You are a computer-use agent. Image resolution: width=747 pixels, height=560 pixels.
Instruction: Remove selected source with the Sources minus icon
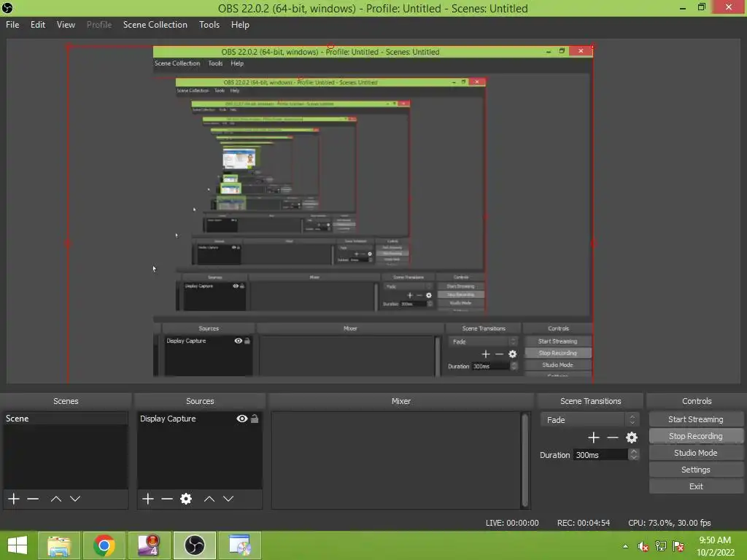click(167, 499)
